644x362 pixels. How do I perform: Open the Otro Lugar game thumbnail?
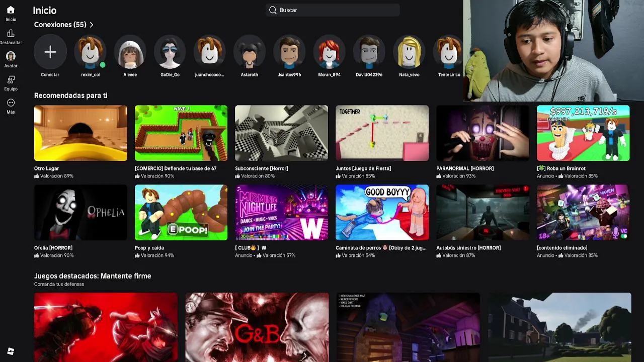80,133
